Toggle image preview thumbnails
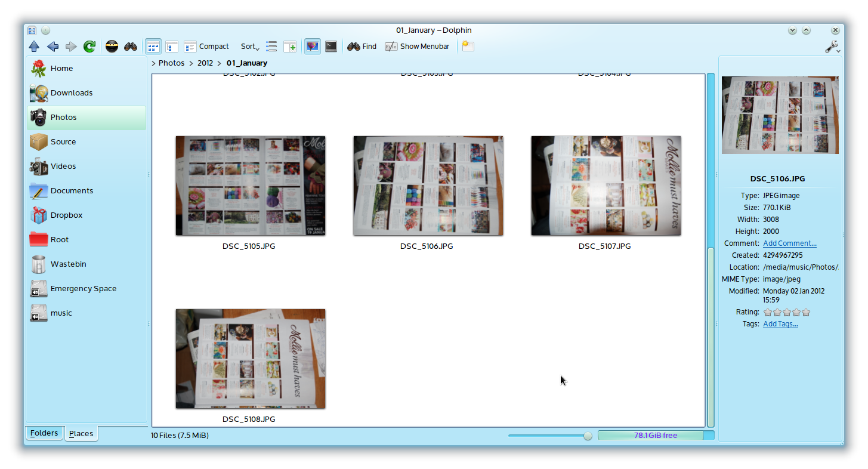868x469 pixels. click(x=312, y=47)
